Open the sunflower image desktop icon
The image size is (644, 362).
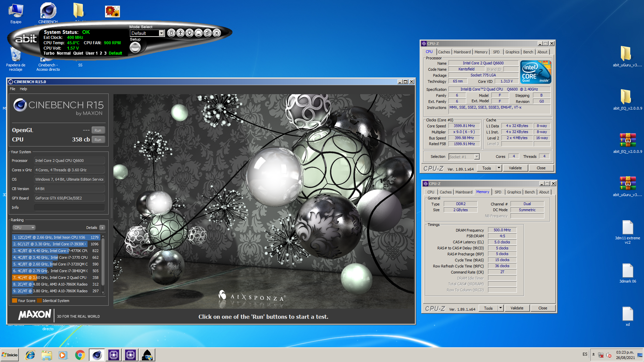[x=112, y=12]
